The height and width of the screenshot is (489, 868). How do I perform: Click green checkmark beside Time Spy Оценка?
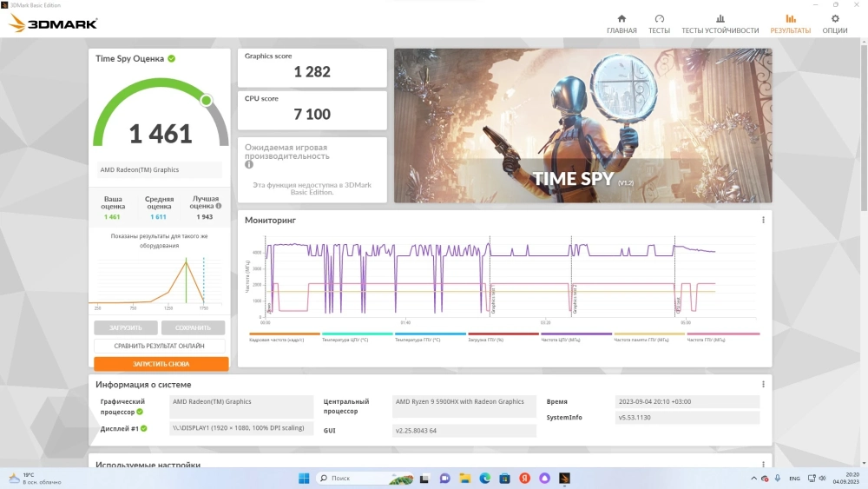pyautogui.click(x=172, y=58)
